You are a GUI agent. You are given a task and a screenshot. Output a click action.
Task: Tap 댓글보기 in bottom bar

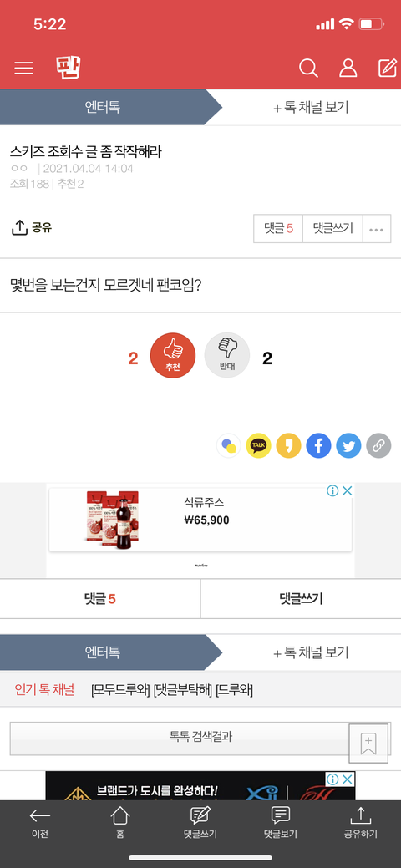[x=281, y=823]
